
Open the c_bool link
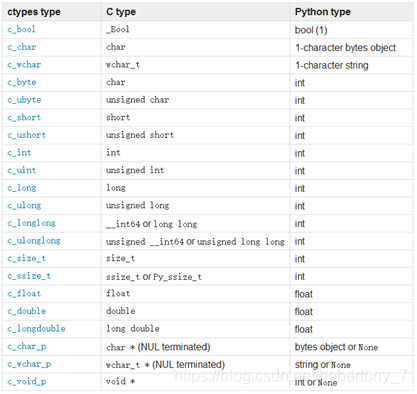tap(21, 29)
